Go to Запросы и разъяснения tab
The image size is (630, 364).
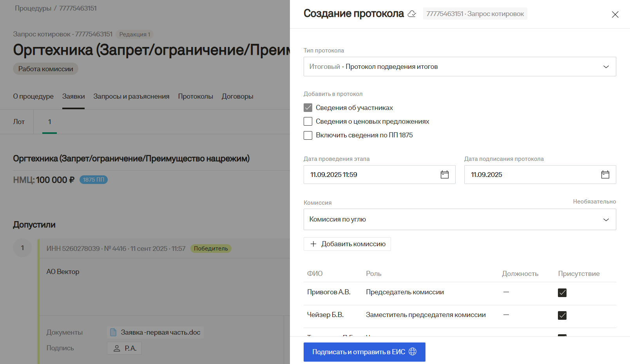(x=131, y=96)
